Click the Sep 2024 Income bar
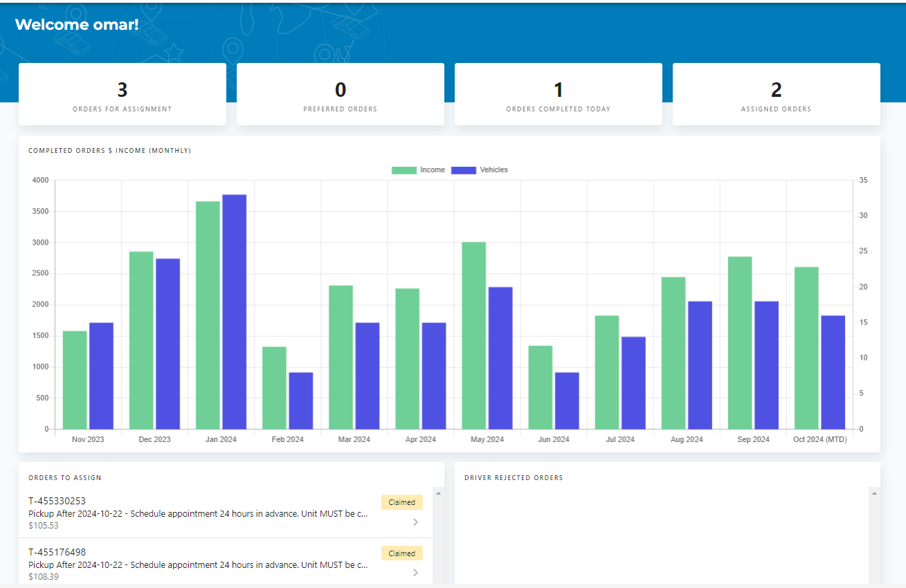 pos(740,343)
